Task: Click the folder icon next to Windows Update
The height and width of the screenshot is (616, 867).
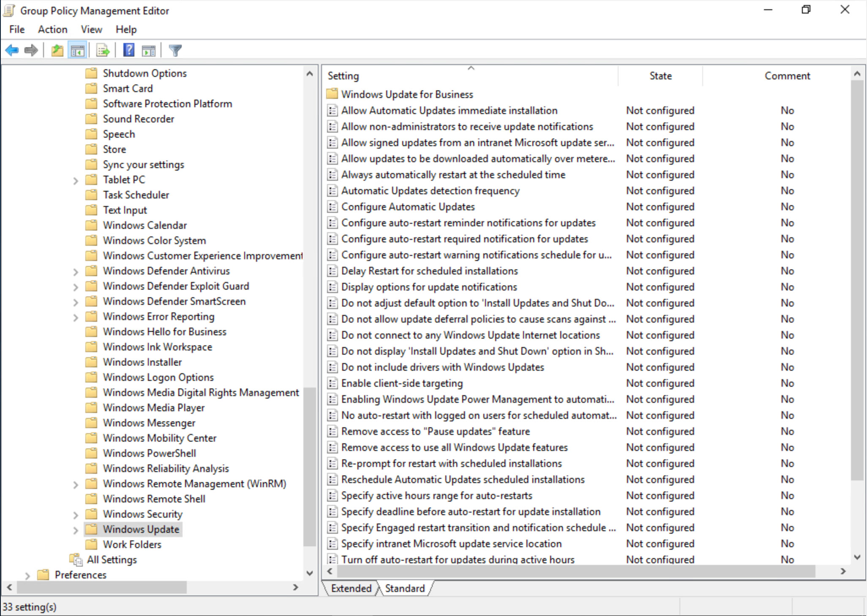Action: (x=91, y=529)
